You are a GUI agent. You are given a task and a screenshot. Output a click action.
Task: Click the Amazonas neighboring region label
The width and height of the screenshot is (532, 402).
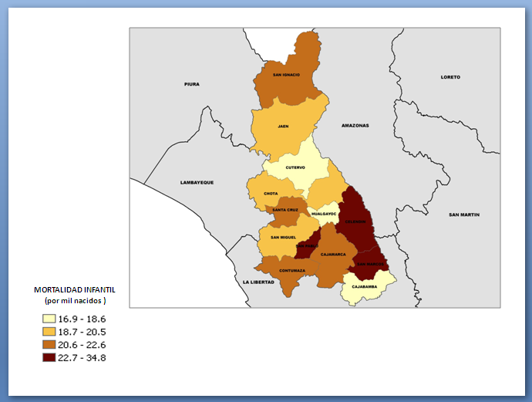tap(355, 125)
